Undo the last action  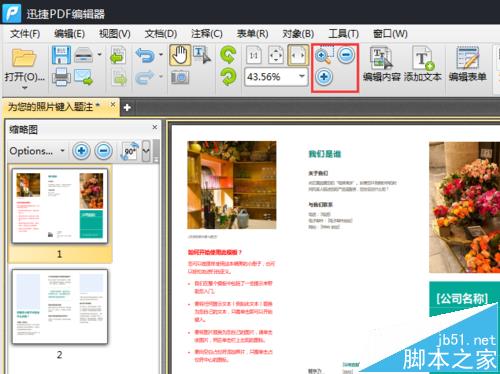click(x=145, y=55)
